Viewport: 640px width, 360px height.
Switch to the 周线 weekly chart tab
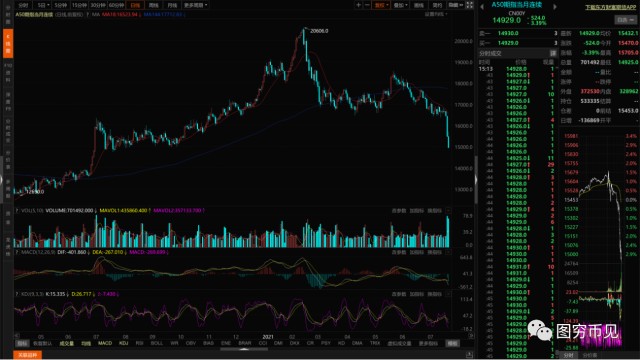click(x=153, y=5)
